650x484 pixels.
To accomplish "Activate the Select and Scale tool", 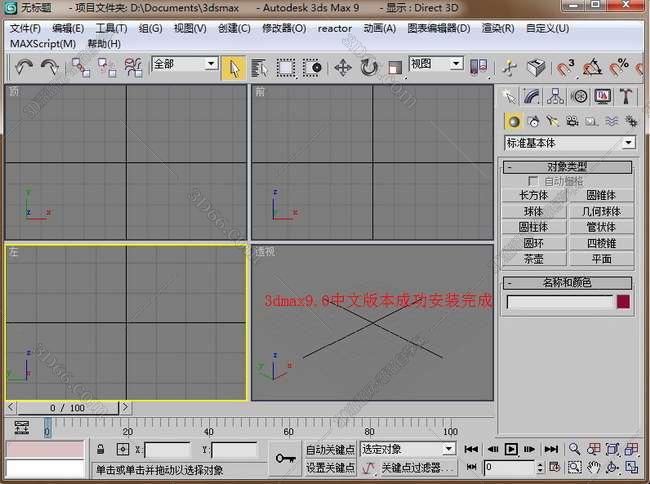I will coord(395,68).
